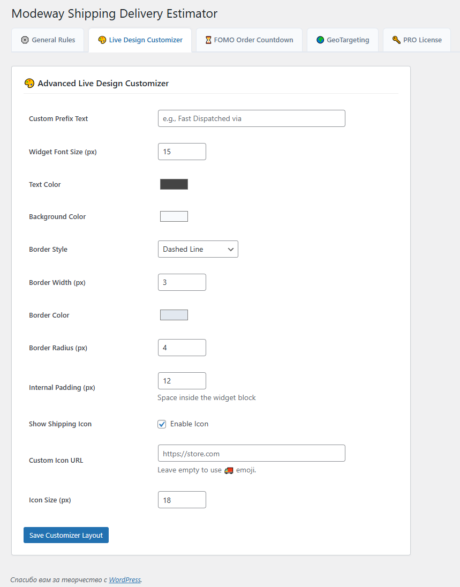Screen dimensions: 460x587
Task: Click the Border Width (px) label
Action: pyautogui.click(x=57, y=283)
